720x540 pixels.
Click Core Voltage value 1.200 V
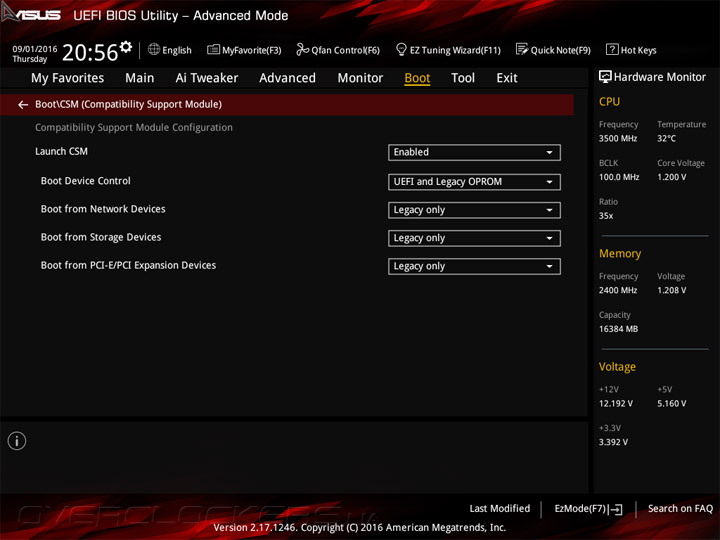point(671,177)
